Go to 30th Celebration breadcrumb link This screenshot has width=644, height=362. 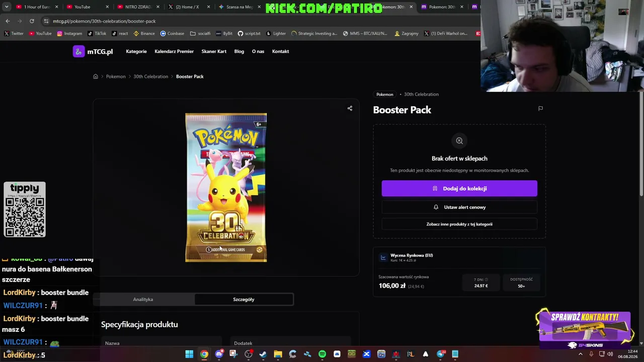(x=150, y=76)
